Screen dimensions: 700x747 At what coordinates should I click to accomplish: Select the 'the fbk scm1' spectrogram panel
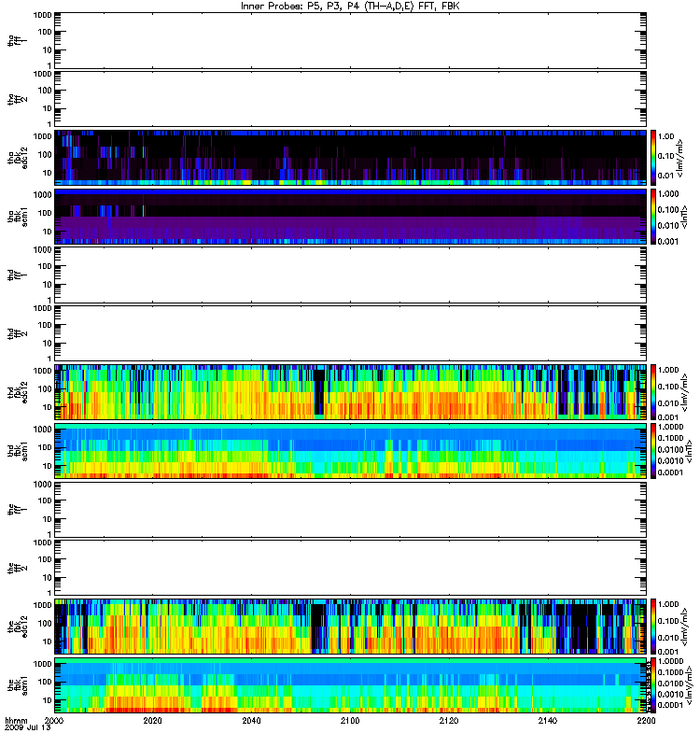[351, 685]
